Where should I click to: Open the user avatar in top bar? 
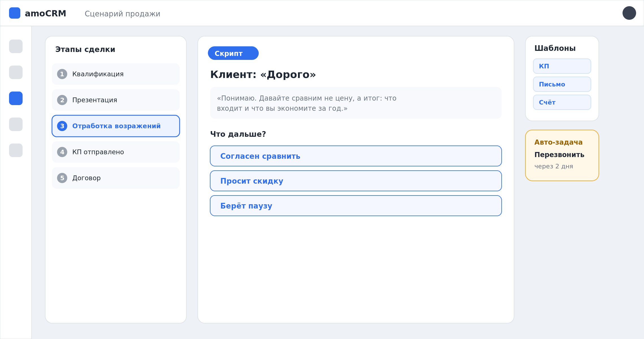[629, 13]
